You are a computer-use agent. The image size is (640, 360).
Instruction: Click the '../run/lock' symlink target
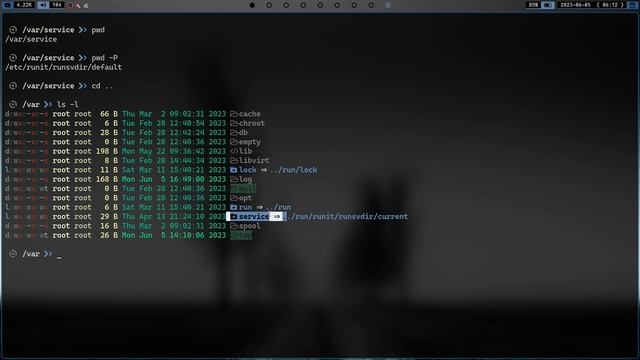click(293, 170)
